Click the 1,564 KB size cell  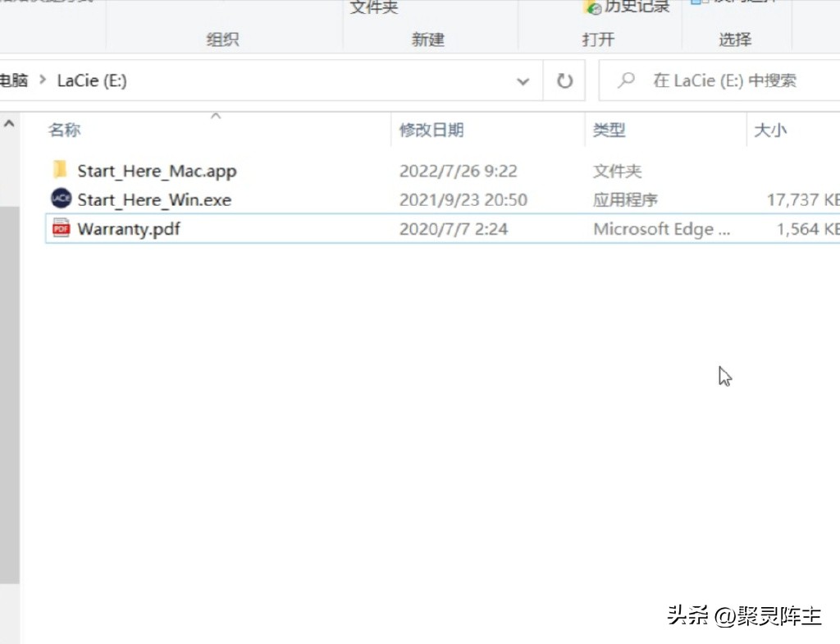pos(808,229)
